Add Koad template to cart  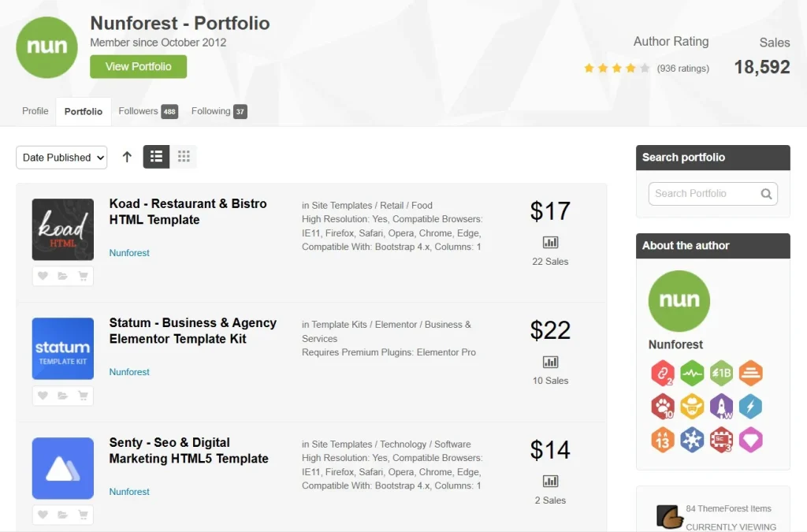(x=83, y=276)
